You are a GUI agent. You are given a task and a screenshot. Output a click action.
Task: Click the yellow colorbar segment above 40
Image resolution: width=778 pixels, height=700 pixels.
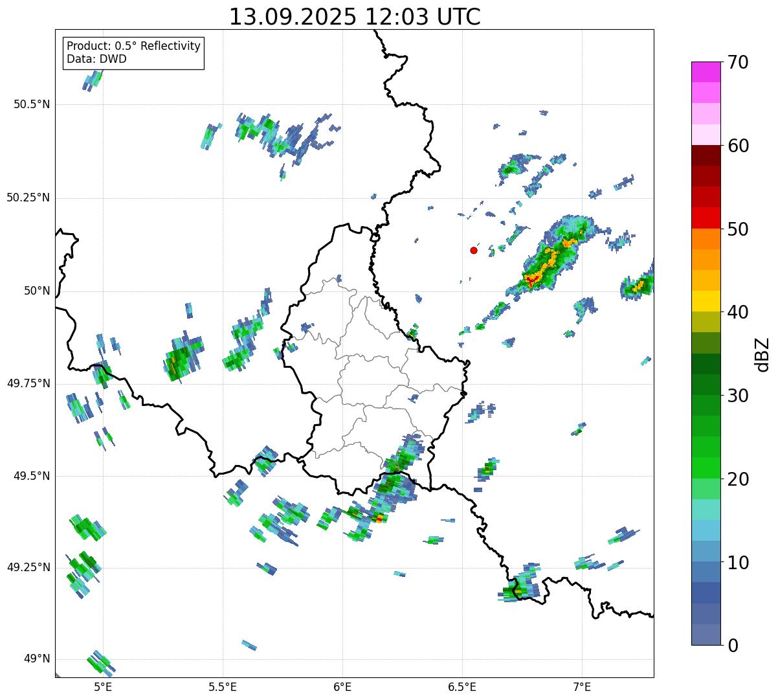coord(706,301)
